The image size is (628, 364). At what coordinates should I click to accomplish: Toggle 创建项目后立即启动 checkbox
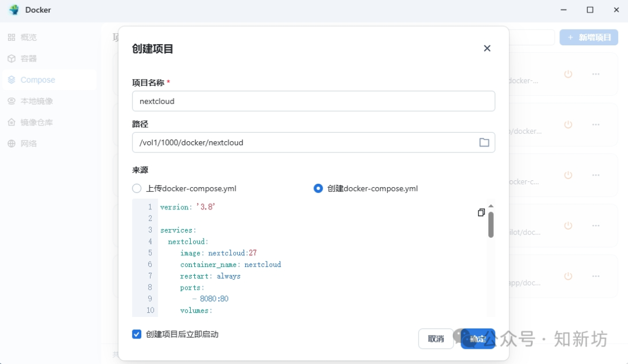(x=137, y=334)
